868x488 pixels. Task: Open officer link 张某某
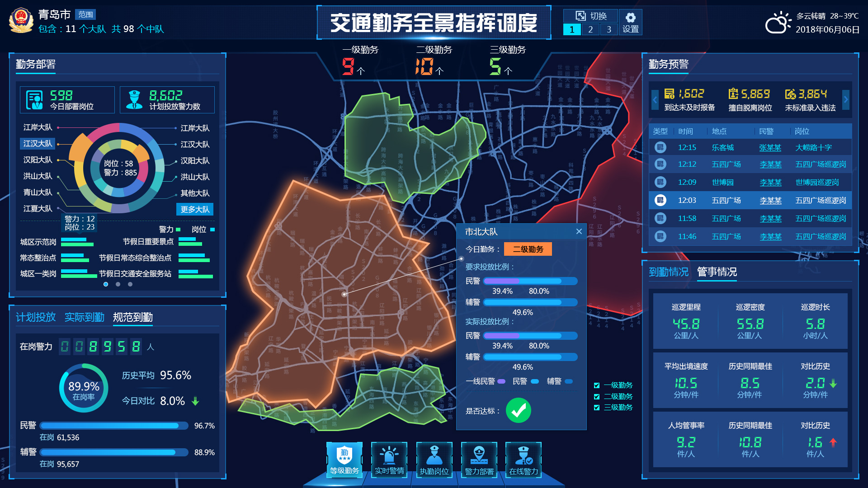[x=770, y=148]
